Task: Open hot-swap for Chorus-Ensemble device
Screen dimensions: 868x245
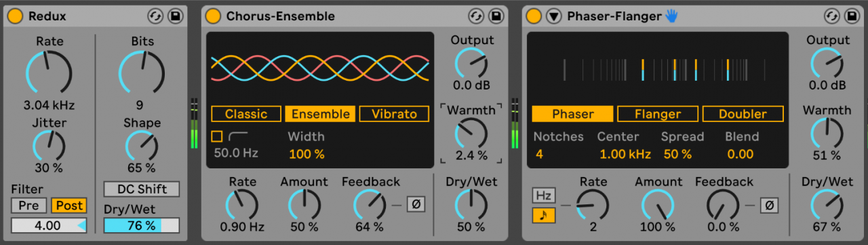Action: pos(475,15)
